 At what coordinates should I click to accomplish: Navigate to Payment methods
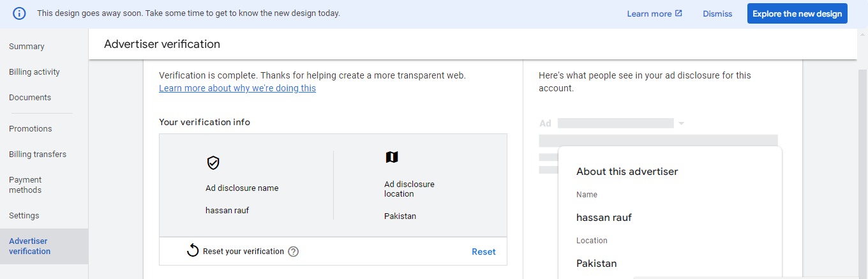tap(26, 185)
